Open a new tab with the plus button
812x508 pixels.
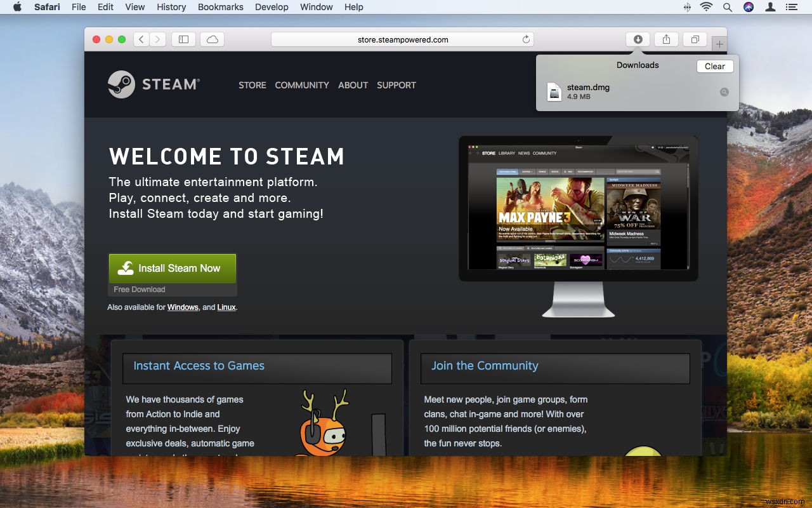pyautogui.click(x=719, y=44)
